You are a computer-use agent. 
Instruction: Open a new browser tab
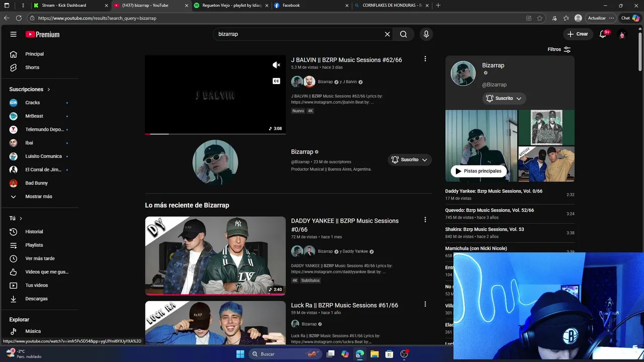(x=438, y=6)
